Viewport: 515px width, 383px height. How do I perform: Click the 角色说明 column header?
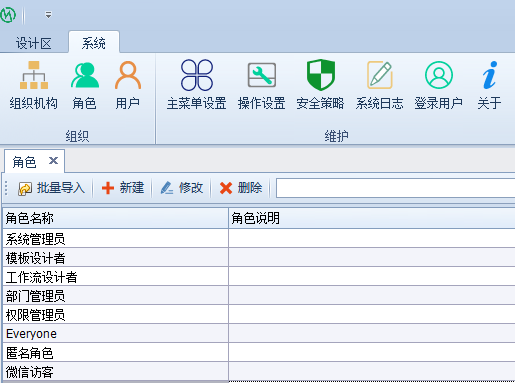[x=372, y=218]
